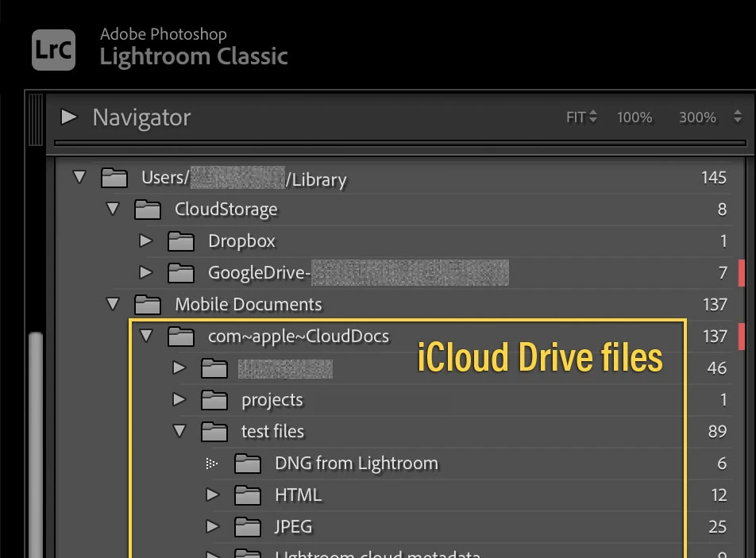
Task: Collapse the Users Library folder
Action: [x=79, y=177]
